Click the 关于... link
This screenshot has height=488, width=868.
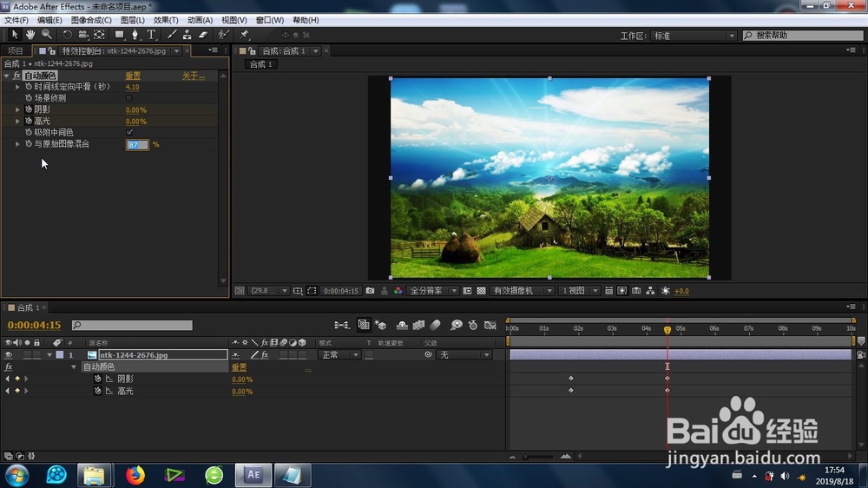click(194, 76)
